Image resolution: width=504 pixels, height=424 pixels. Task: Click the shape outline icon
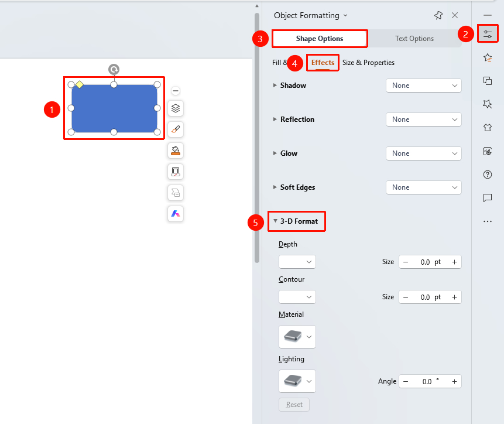(x=176, y=172)
